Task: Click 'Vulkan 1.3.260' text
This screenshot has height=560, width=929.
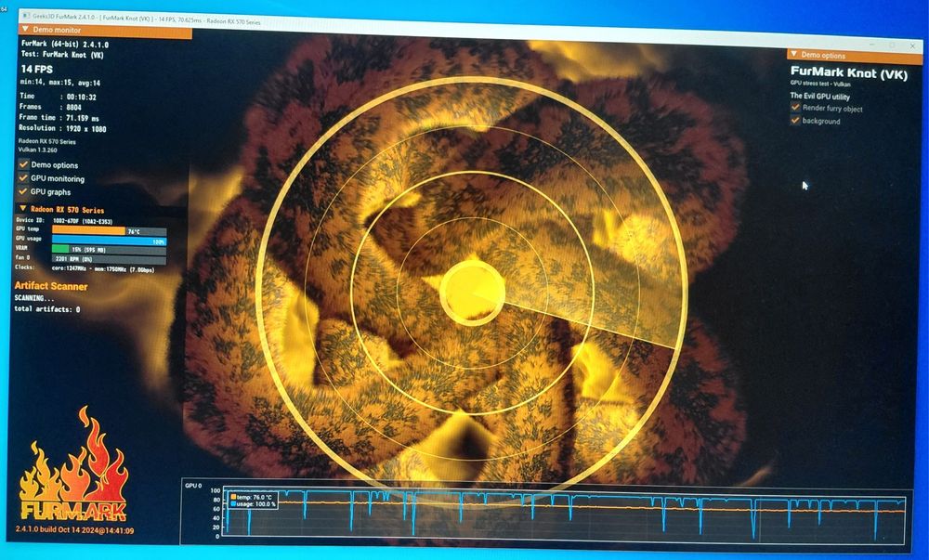Action: point(37,150)
